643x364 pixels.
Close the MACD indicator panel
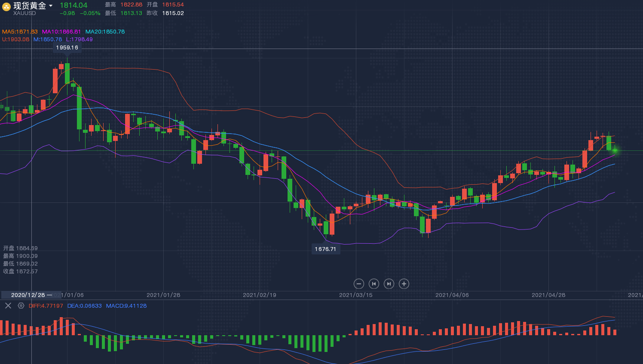pos(8,306)
